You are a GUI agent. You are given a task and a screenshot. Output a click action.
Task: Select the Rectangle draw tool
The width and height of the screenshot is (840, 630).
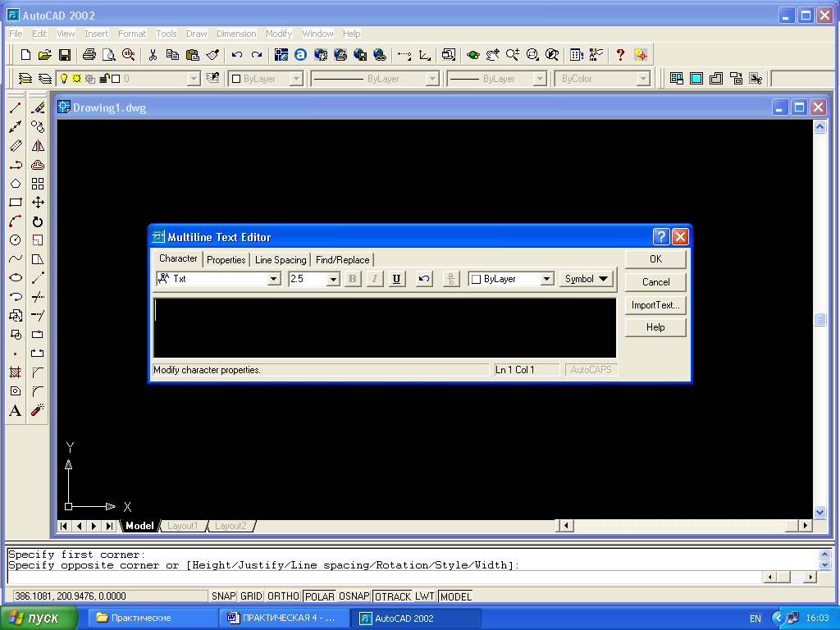[x=16, y=203]
